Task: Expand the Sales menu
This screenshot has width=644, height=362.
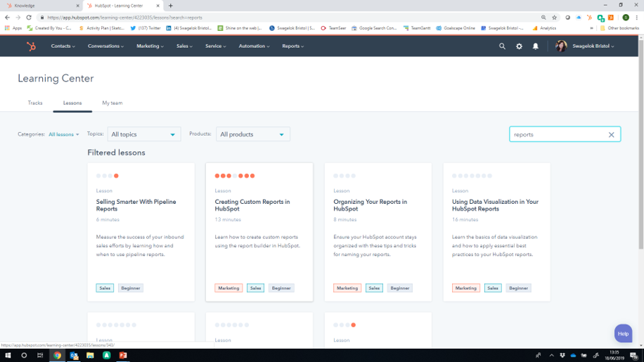Action: (184, 46)
